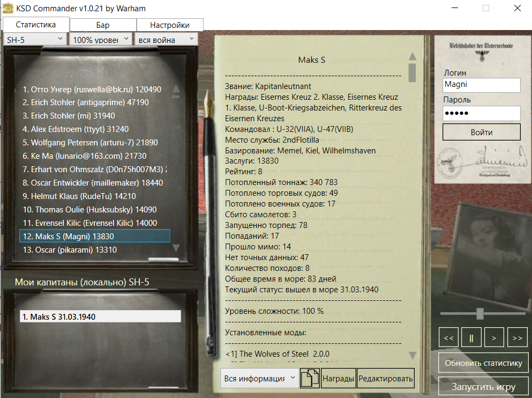This screenshot has width=532, height=398.
Task: Expand the вся война period dropdown
Action: [x=166, y=39]
